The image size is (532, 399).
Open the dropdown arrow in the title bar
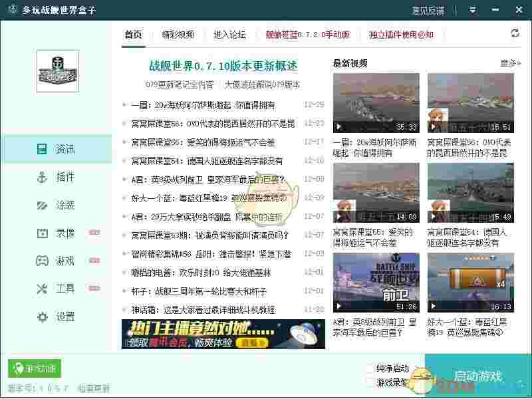[473, 10]
